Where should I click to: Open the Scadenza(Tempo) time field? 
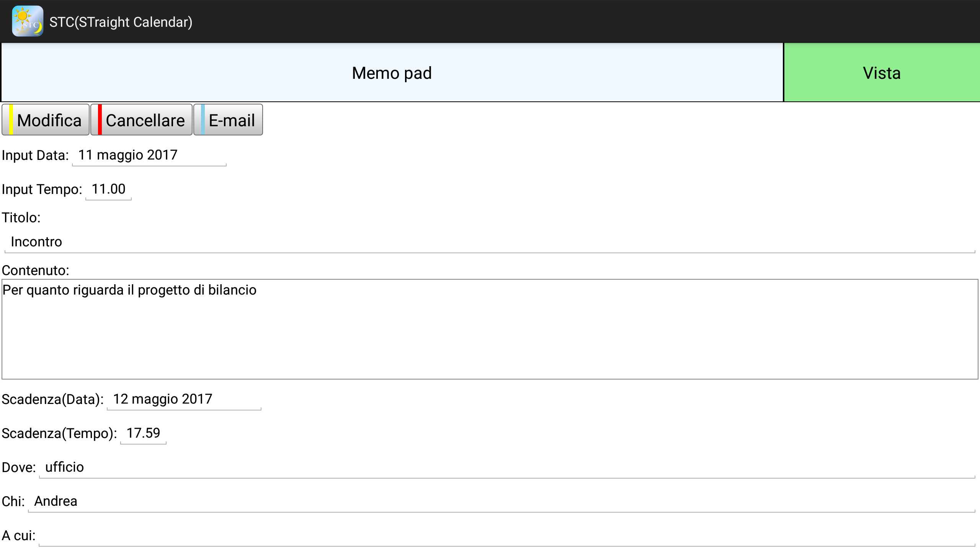click(143, 433)
